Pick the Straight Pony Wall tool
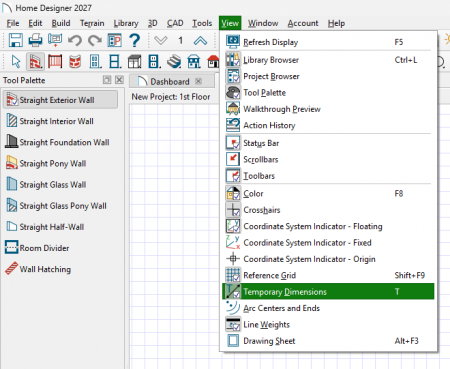Image resolution: width=450 pixels, height=369 pixels. point(46,163)
